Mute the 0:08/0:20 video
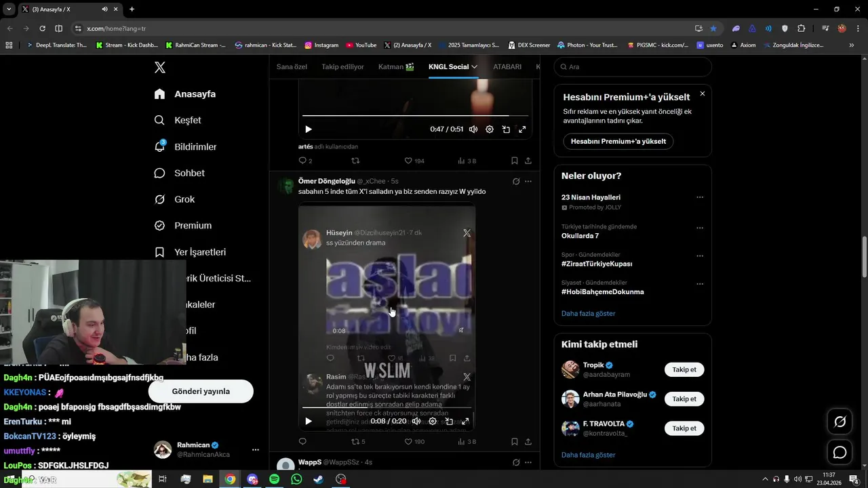Viewport: 868px width, 488px height. tap(416, 421)
